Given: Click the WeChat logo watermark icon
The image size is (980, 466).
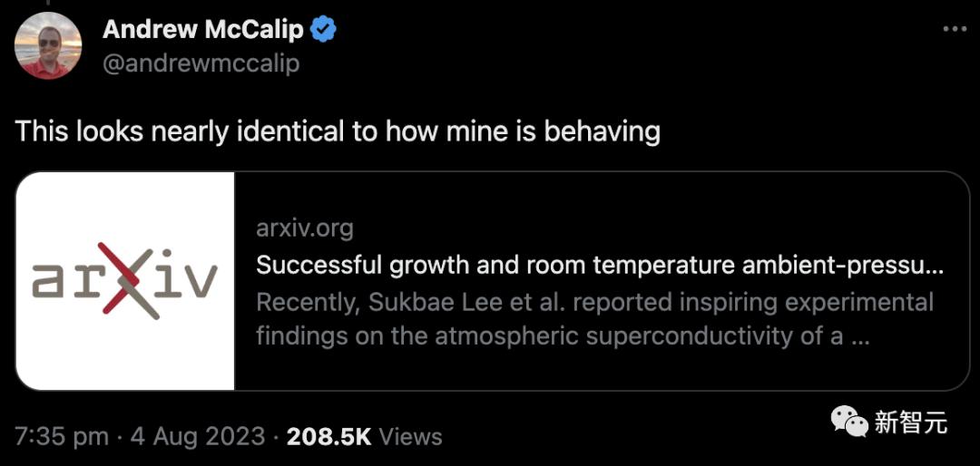Looking at the screenshot, I should [x=850, y=421].
